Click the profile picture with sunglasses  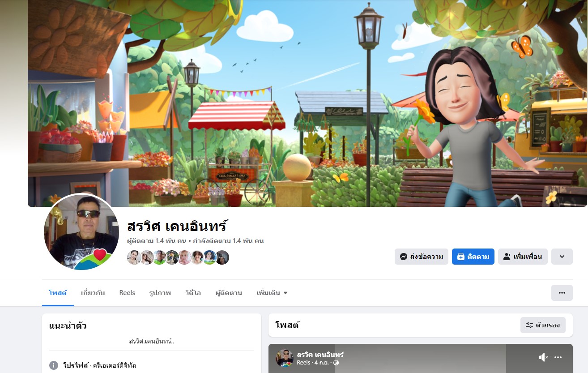coord(81,232)
